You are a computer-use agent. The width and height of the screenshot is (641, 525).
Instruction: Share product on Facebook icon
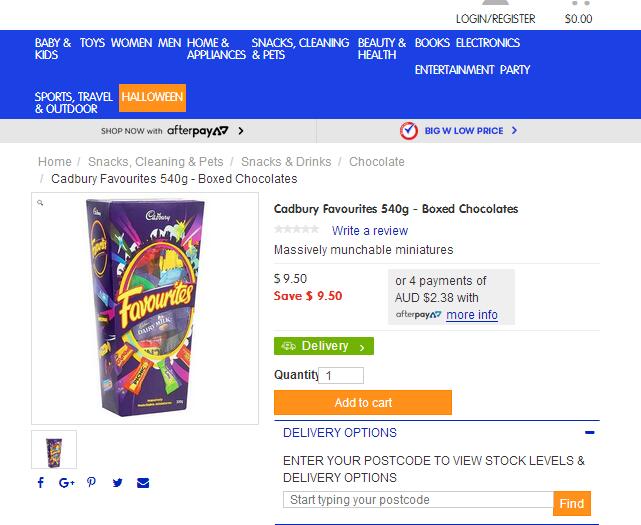pos(40,482)
